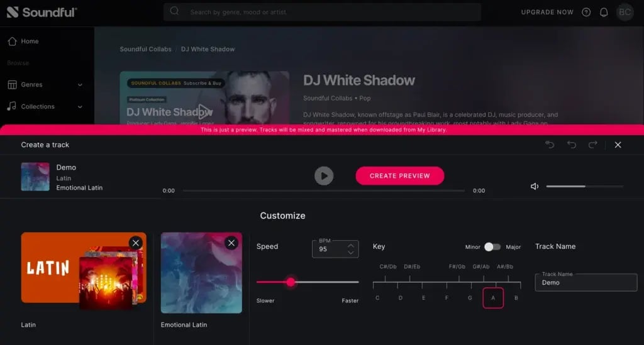This screenshot has width=644, height=345.
Task: Click the play preview button
Action: coord(324,176)
